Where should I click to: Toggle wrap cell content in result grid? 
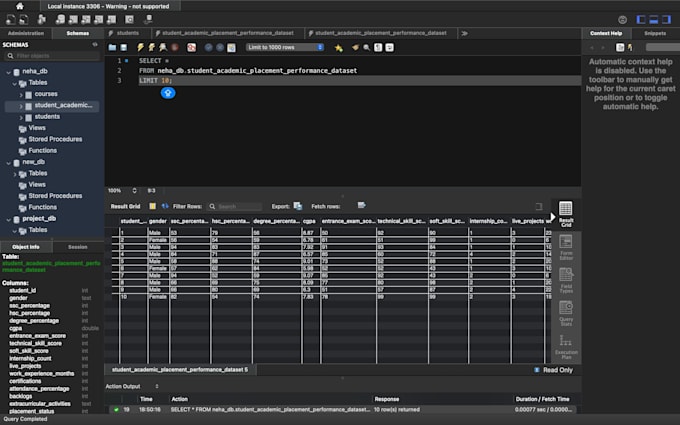(x=539, y=206)
